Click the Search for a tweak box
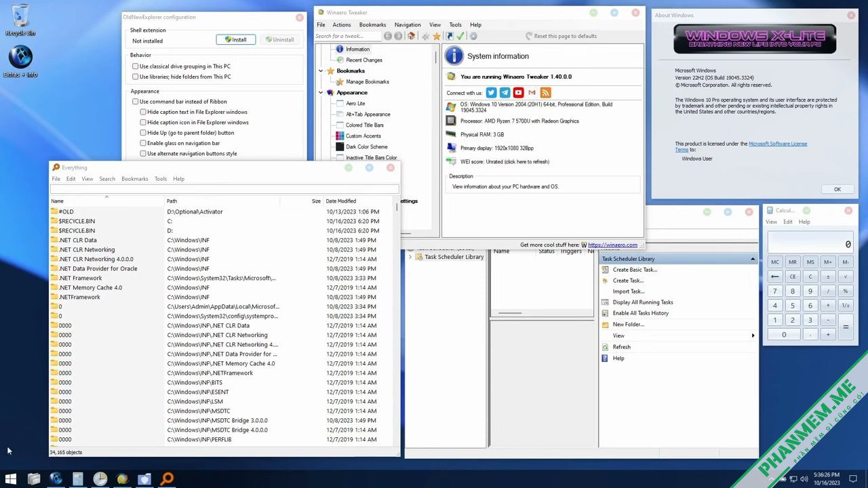 [x=348, y=36]
